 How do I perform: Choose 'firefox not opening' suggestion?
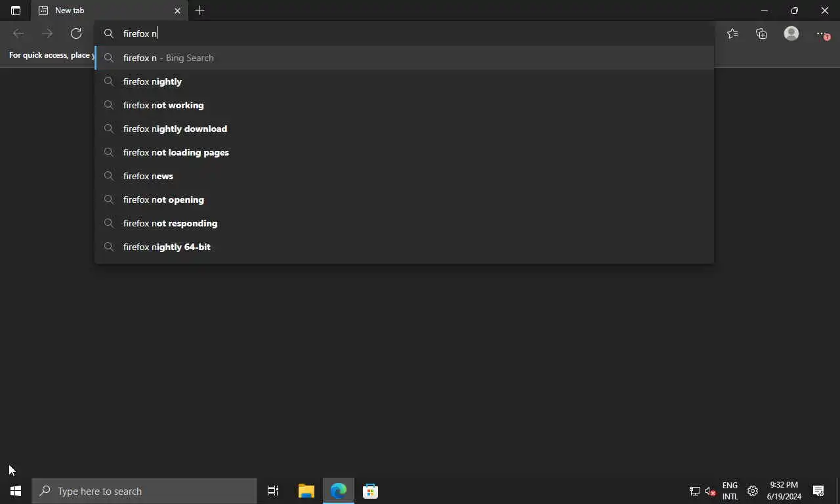click(404, 199)
